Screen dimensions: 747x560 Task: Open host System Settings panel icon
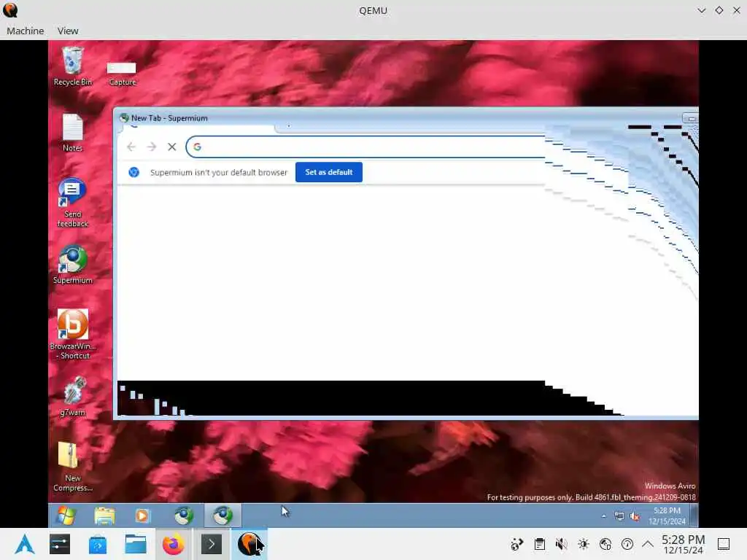click(x=60, y=544)
